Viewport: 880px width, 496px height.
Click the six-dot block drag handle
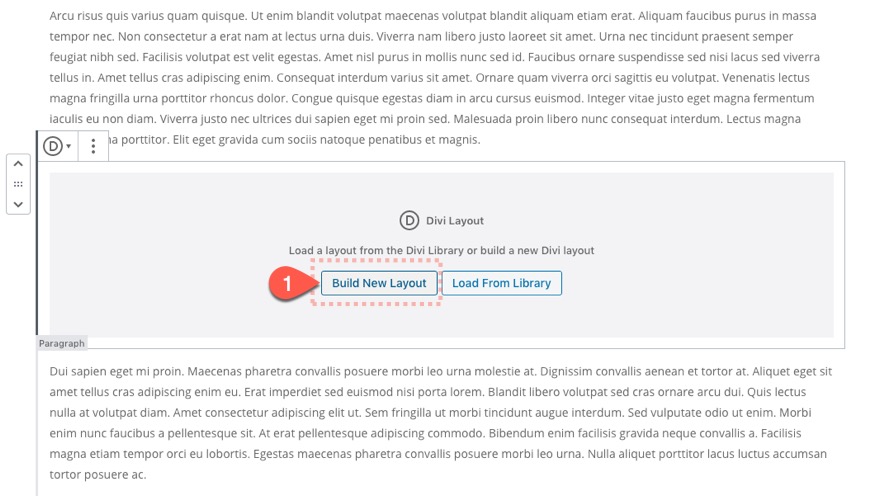pos(18,184)
